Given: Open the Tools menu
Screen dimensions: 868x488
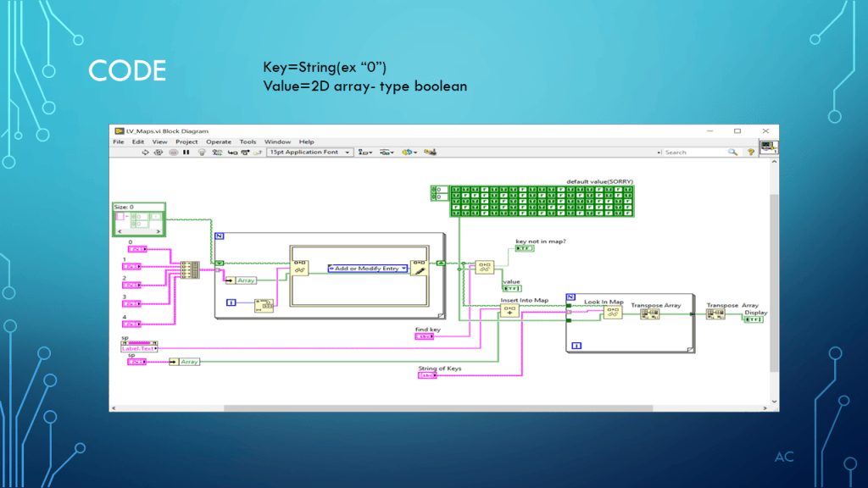Looking at the screenshot, I should (248, 141).
